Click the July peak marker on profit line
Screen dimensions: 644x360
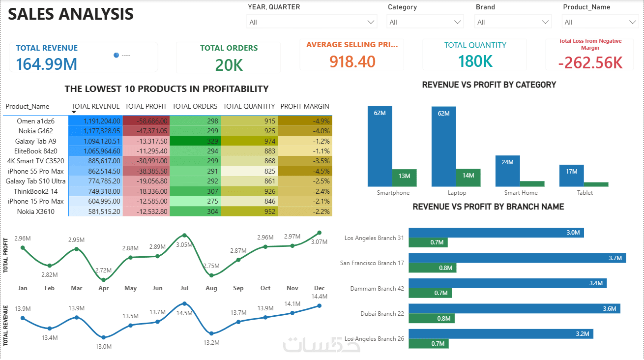tap(184, 236)
